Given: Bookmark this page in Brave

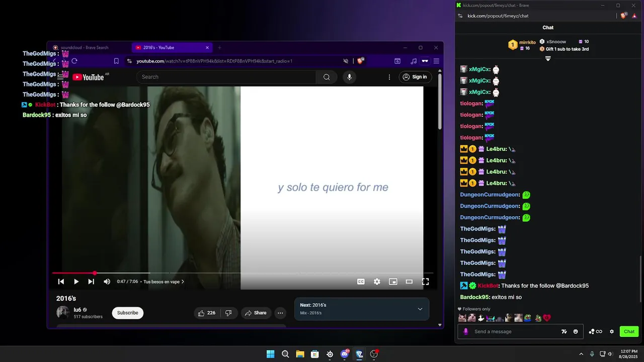Looking at the screenshot, I should coord(116,61).
